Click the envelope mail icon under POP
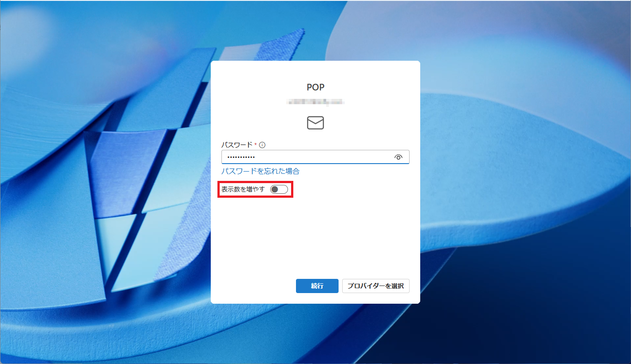 (315, 123)
